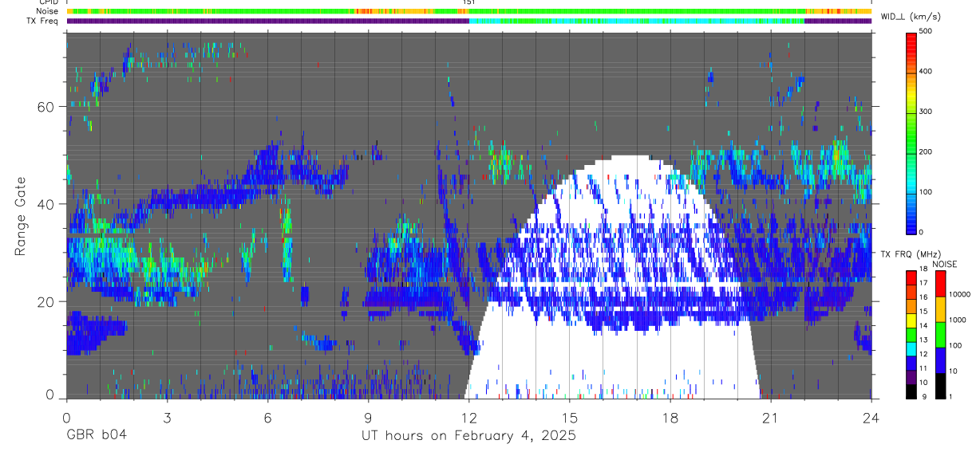Click the "500" value on width color bar
This screenshot has width=980, height=452.
tap(926, 31)
